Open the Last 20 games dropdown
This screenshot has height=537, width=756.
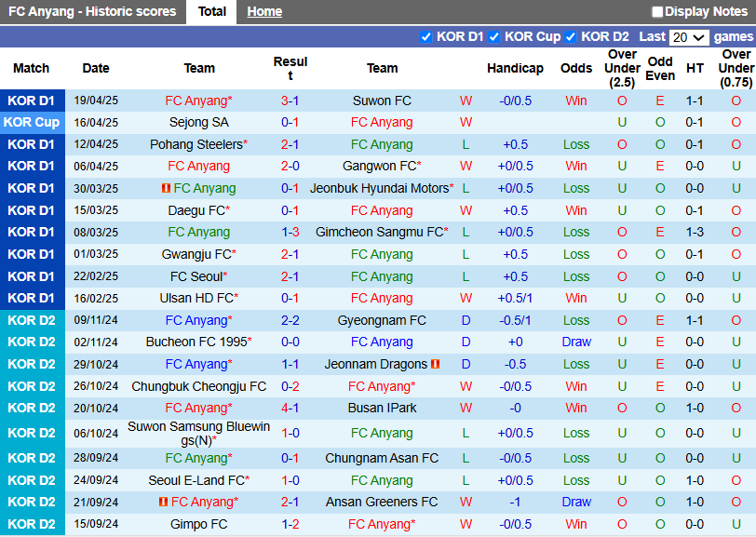(x=689, y=37)
